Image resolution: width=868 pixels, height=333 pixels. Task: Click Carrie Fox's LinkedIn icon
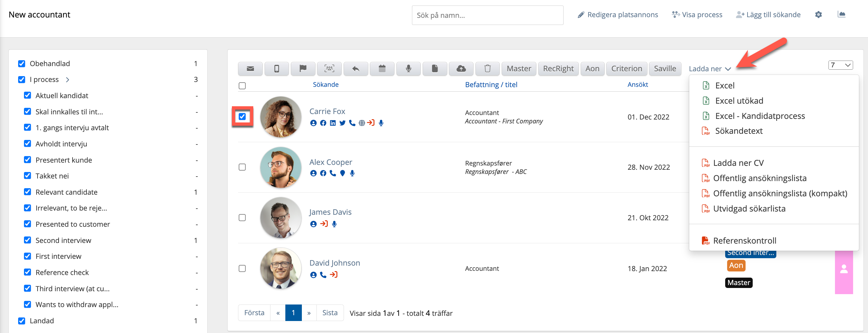click(x=333, y=123)
